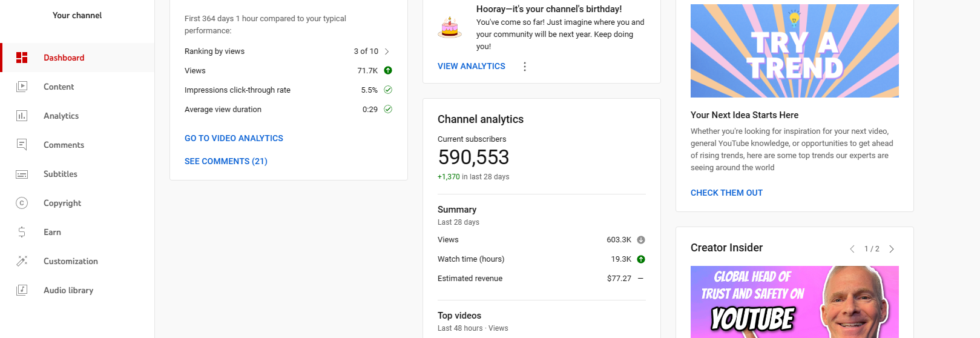Click SEE COMMENTS (21) link
Image resolution: width=980 pixels, height=338 pixels.
click(x=226, y=161)
